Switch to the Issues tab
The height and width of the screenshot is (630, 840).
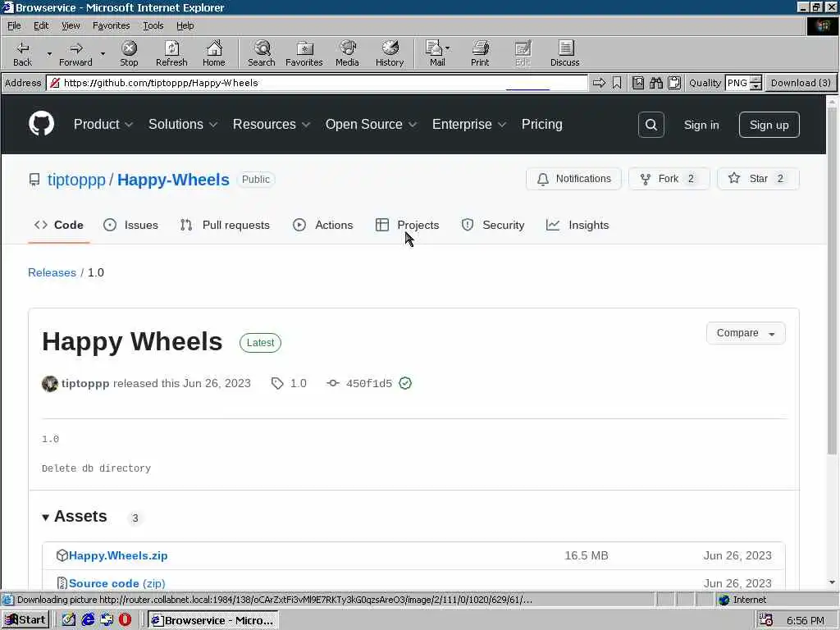(130, 225)
